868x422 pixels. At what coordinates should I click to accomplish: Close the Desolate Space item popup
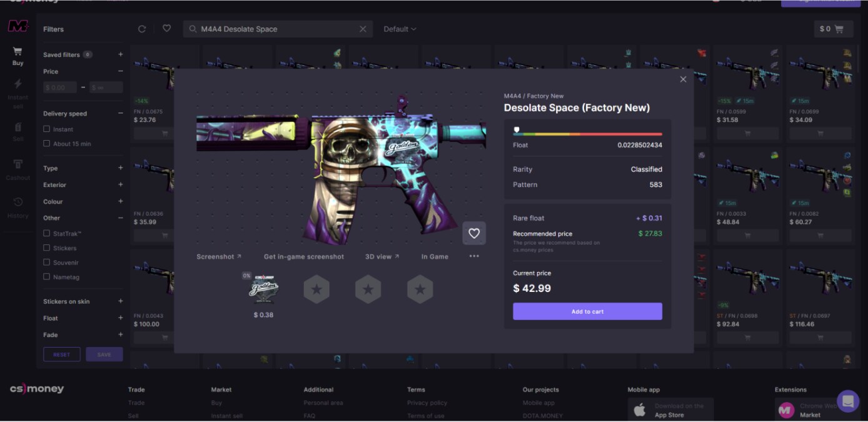683,79
